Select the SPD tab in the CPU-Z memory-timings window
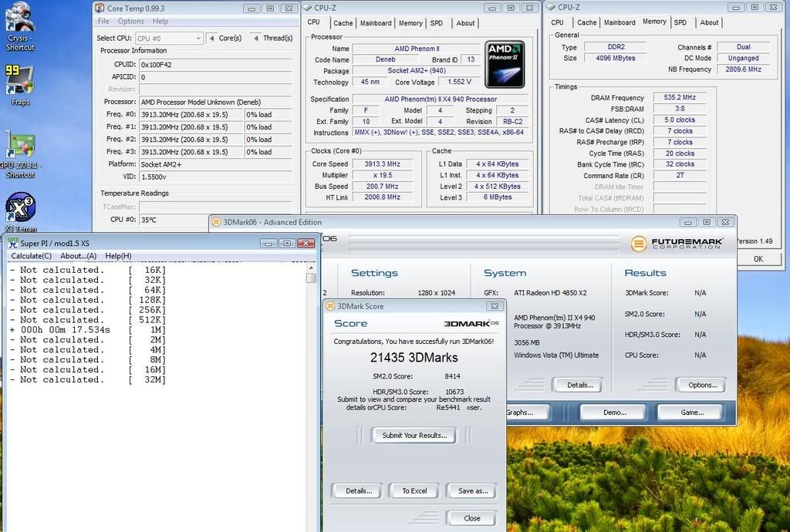The width and height of the screenshot is (790, 532). pyautogui.click(x=680, y=22)
